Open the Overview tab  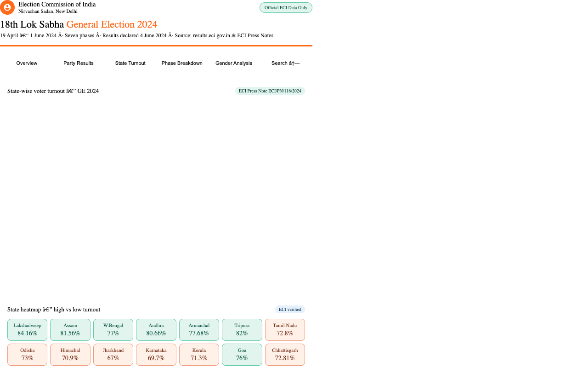(27, 63)
